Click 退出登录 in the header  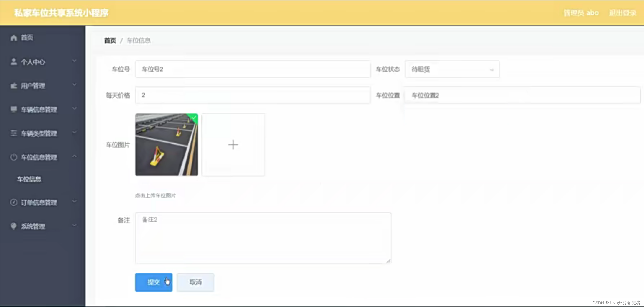(x=622, y=13)
